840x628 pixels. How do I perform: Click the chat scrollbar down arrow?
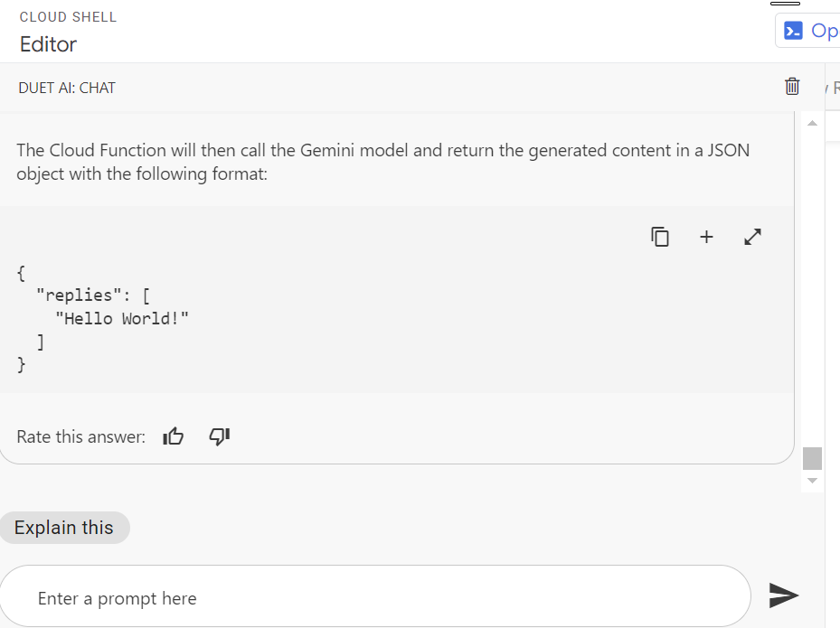point(811,481)
